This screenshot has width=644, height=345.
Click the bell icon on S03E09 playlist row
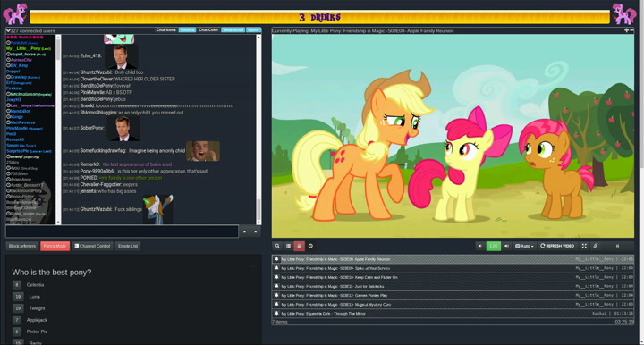276,268
